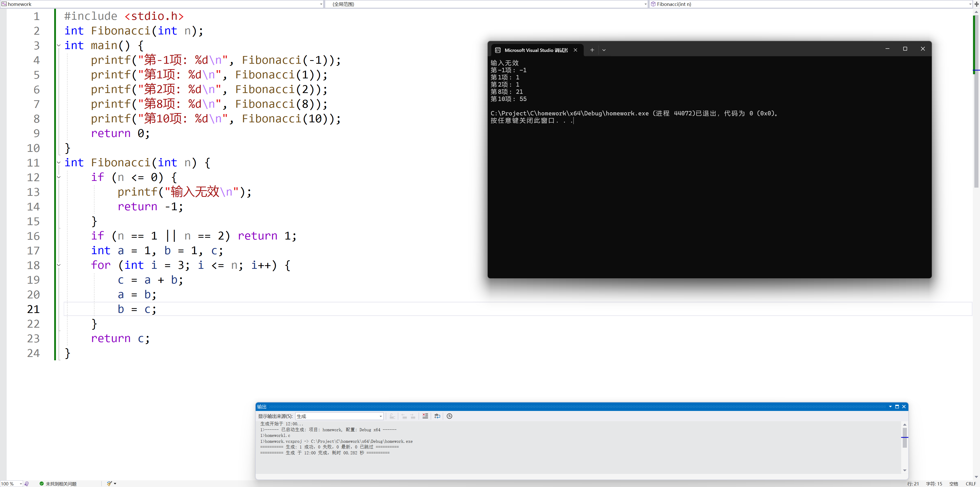Collapse the for loop fold marker

tap(59, 265)
